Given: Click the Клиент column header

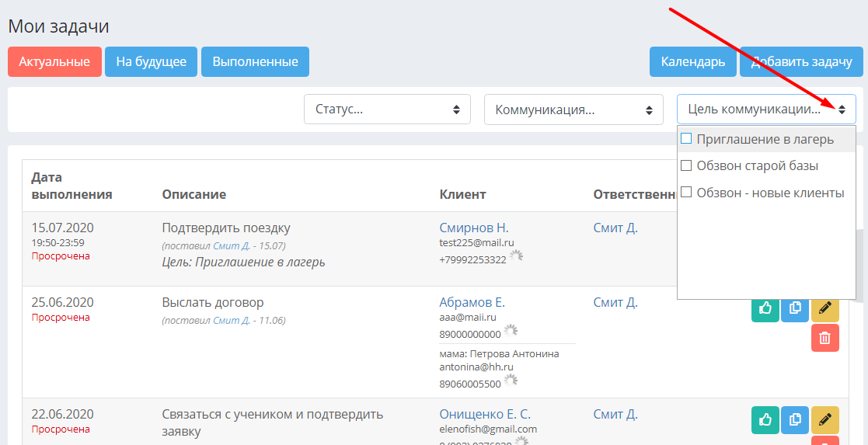Looking at the screenshot, I should click(x=463, y=194).
